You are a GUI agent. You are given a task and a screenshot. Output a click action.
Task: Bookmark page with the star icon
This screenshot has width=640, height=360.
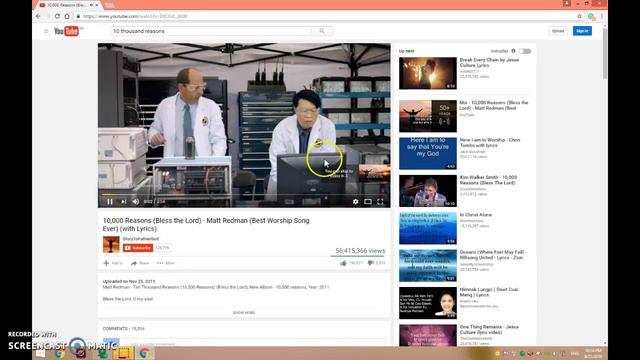tap(579, 16)
